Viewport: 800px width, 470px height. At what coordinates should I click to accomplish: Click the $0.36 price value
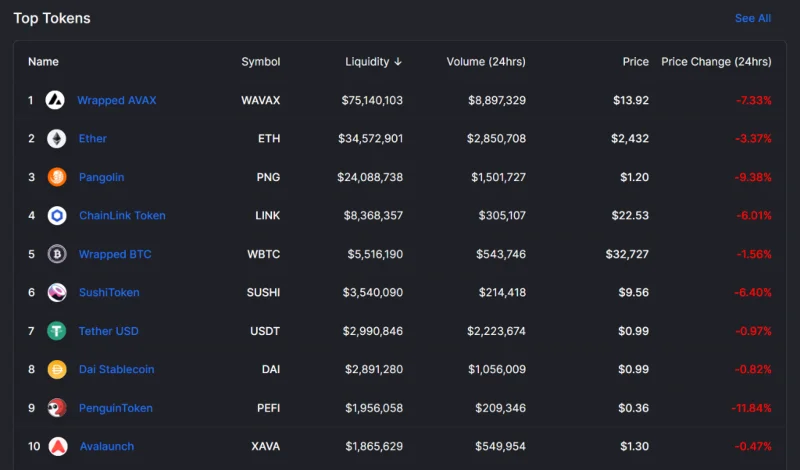[634, 408]
